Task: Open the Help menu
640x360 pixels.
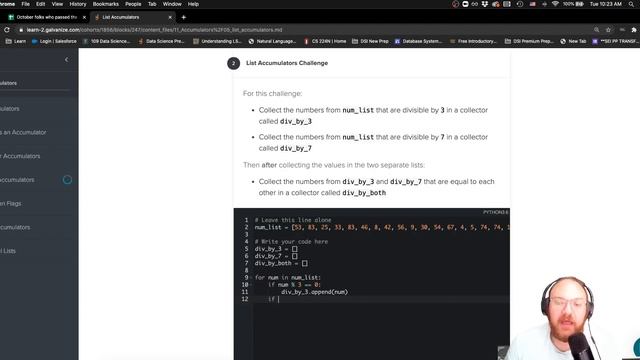Action: (x=193, y=4)
